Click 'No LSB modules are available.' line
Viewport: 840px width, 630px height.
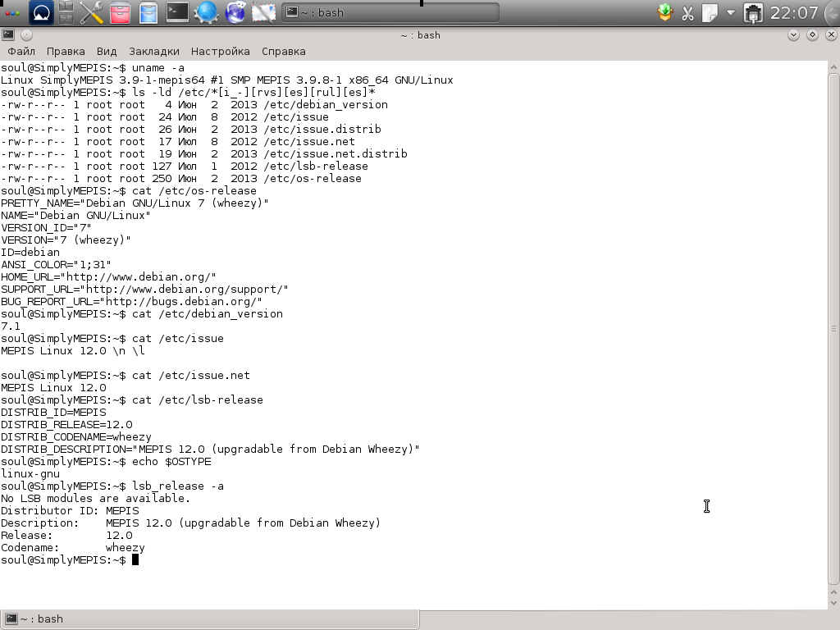pyautogui.click(x=95, y=499)
